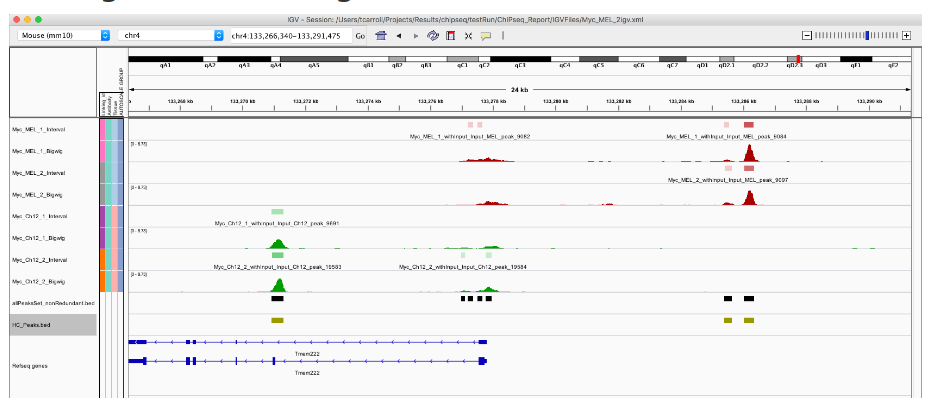This screenshot has width=930, height=405.
Task: Open the Mouse (mm10) genome dropdown
Action: [x=64, y=36]
